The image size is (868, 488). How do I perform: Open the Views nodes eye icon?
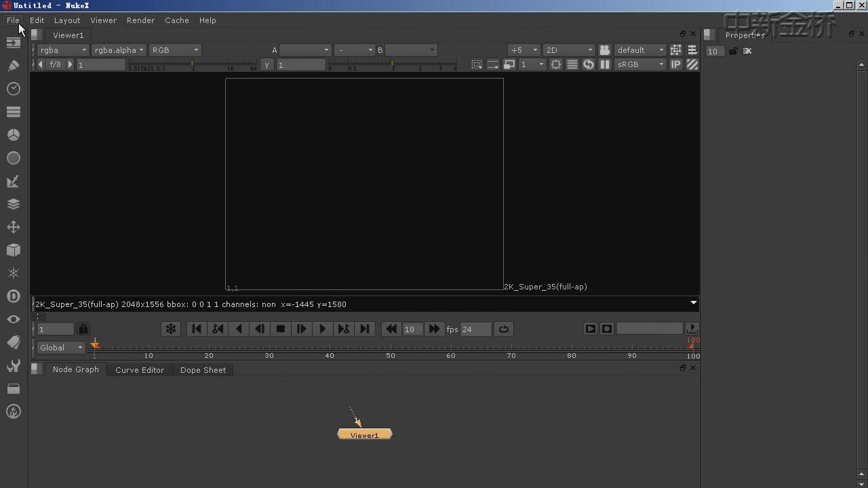click(x=14, y=319)
